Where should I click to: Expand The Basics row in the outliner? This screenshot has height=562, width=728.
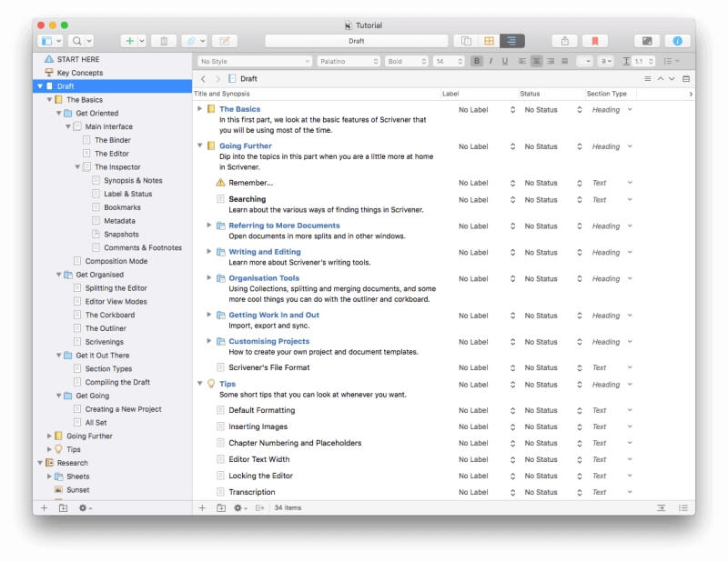point(199,108)
